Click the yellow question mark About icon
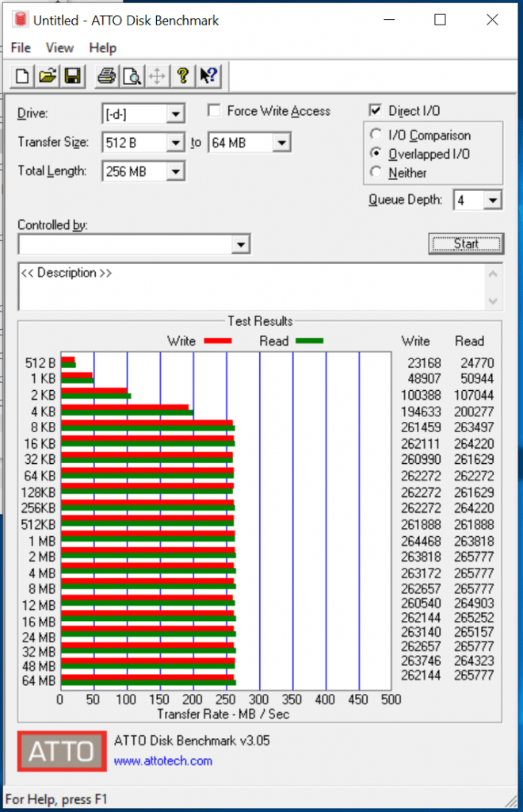Image resolution: width=523 pixels, height=812 pixels. pyautogui.click(x=182, y=76)
